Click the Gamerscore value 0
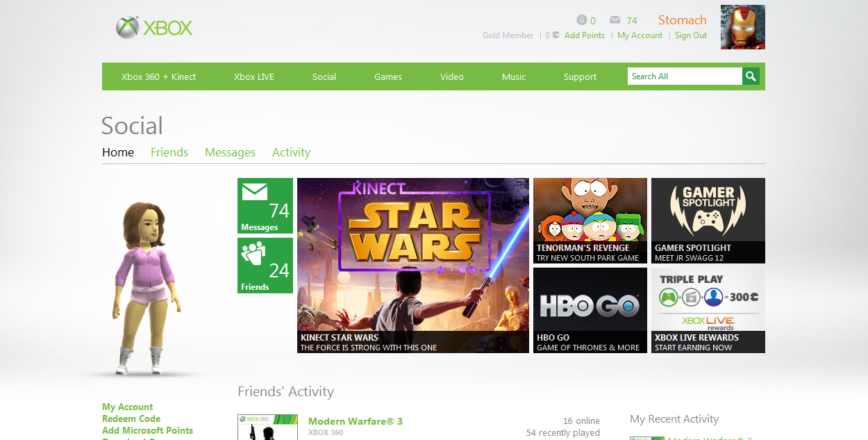The image size is (868, 440). [593, 21]
